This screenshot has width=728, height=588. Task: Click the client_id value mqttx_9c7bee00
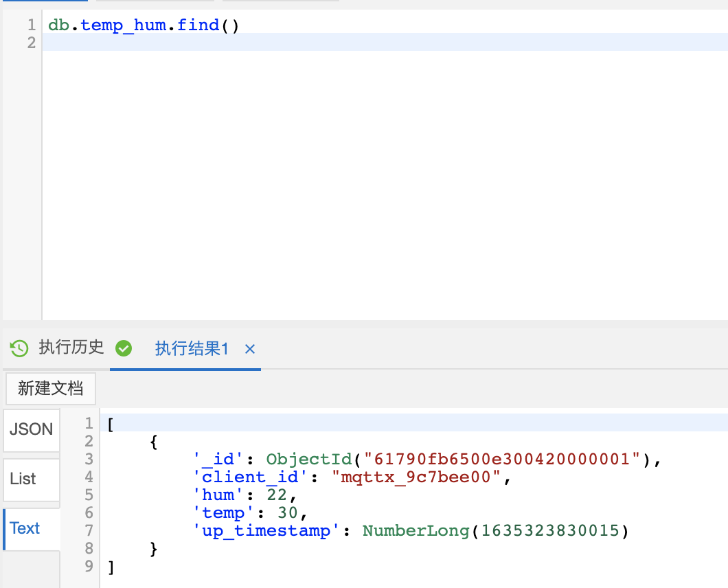click(x=419, y=477)
